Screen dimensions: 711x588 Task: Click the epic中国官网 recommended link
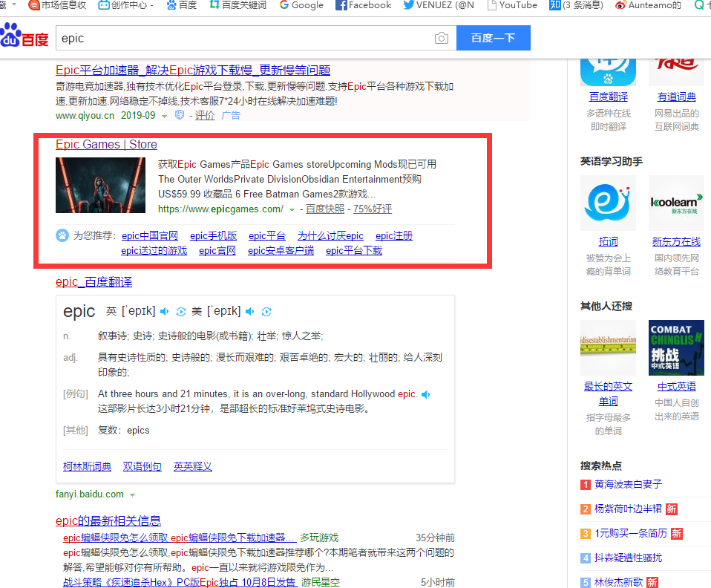point(149,235)
